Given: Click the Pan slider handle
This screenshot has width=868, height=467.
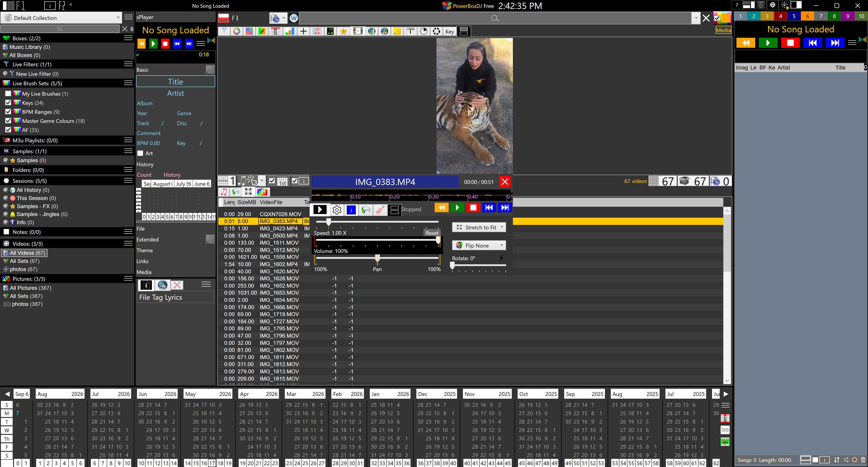Looking at the screenshot, I should 377,259.
